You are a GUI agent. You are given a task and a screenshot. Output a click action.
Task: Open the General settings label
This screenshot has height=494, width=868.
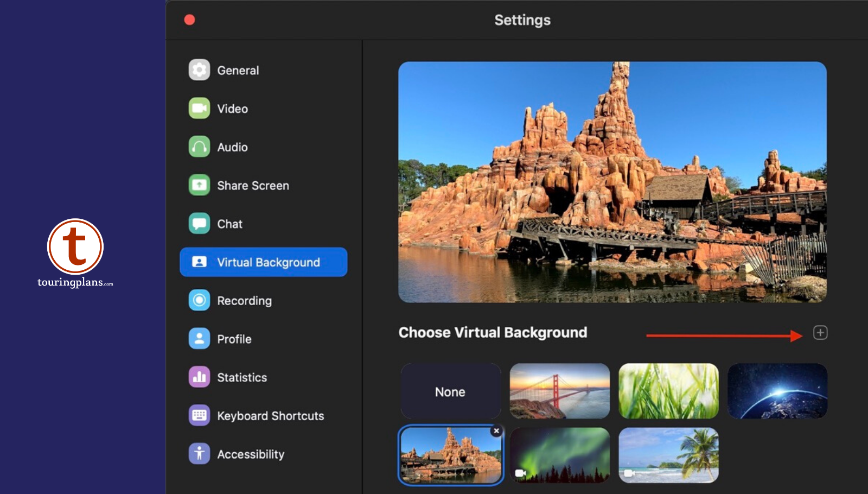238,71
